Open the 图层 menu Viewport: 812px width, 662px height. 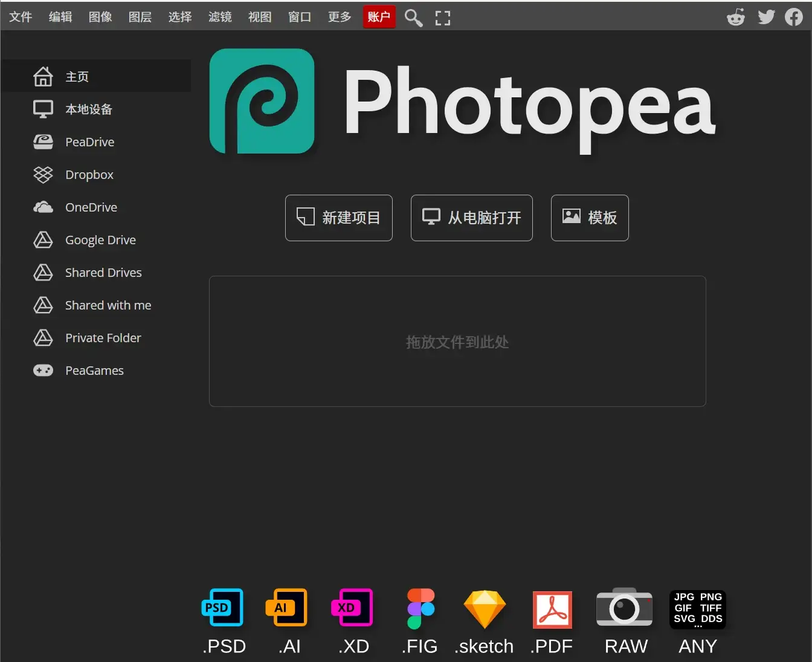[140, 17]
